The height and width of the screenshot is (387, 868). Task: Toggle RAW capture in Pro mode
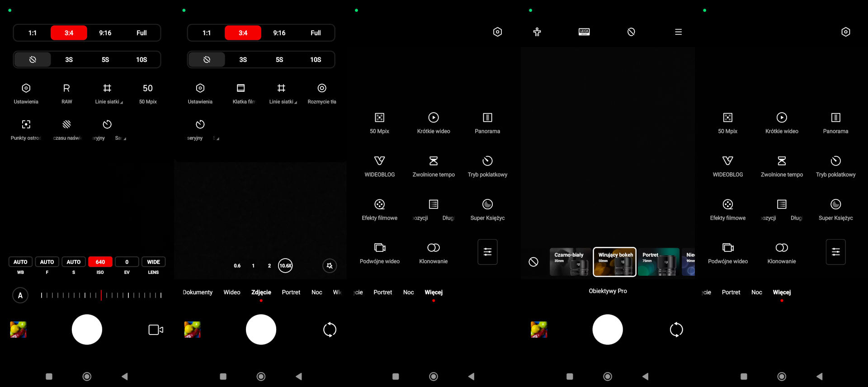[66, 93]
